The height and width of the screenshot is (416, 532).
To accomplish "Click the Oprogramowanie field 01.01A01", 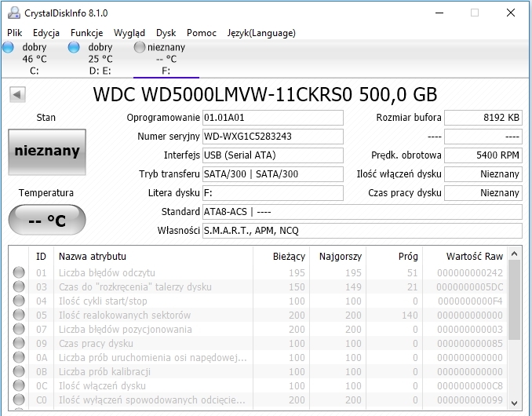I will click(x=273, y=118).
